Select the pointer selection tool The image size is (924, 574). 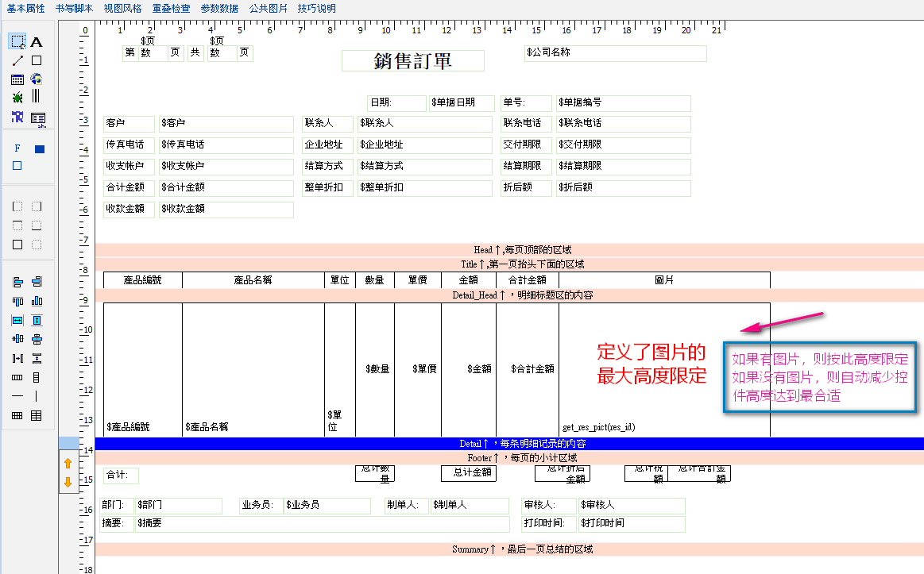click(17, 41)
